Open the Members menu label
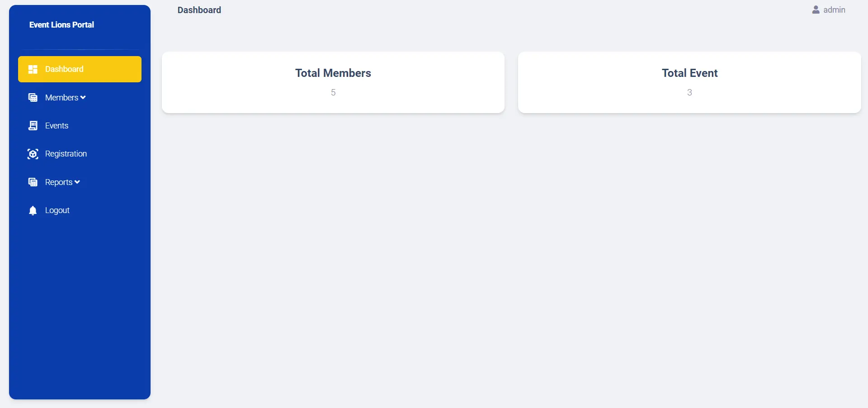Viewport: 868px width, 408px height. pos(61,98)
